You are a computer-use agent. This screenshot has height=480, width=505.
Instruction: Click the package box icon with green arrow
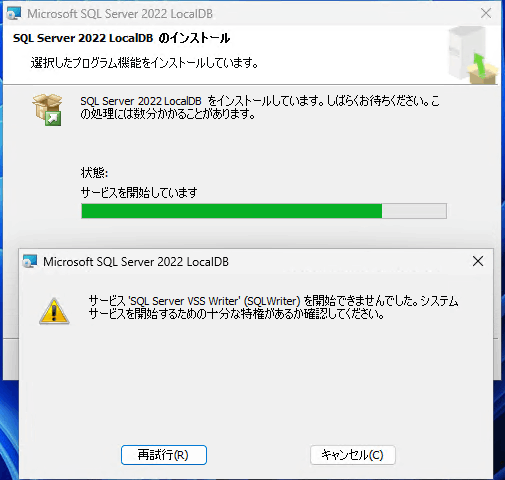(x=48, y=110)
